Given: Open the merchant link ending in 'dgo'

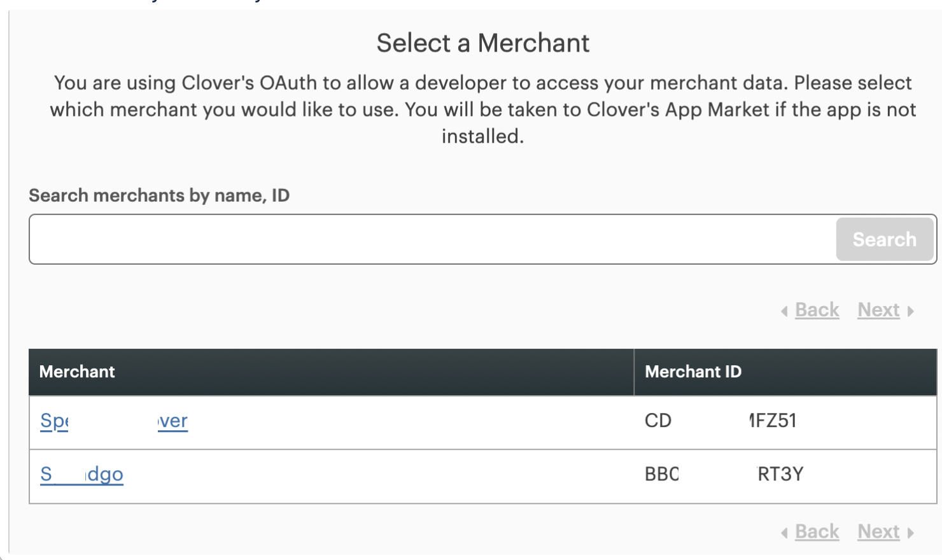Looking at the screenshot, I should tap(105, 474).
